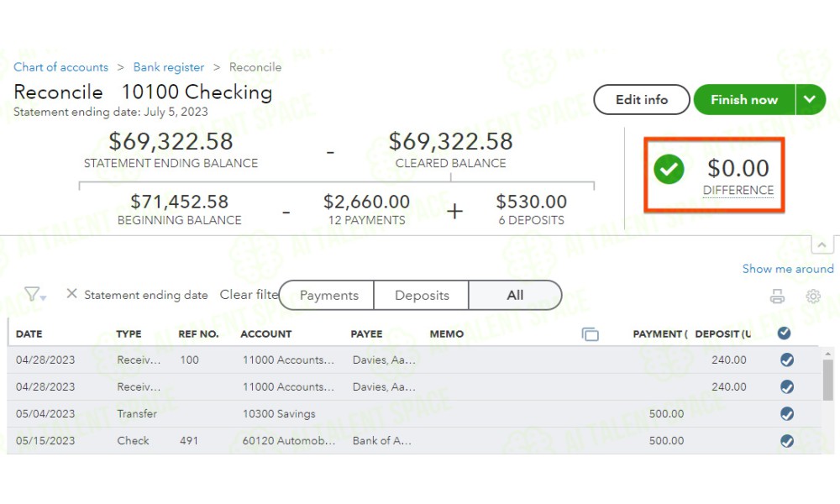Switch to the Payments tab
The width and height of the screenshot is (840, 504).
click(328, 295)
